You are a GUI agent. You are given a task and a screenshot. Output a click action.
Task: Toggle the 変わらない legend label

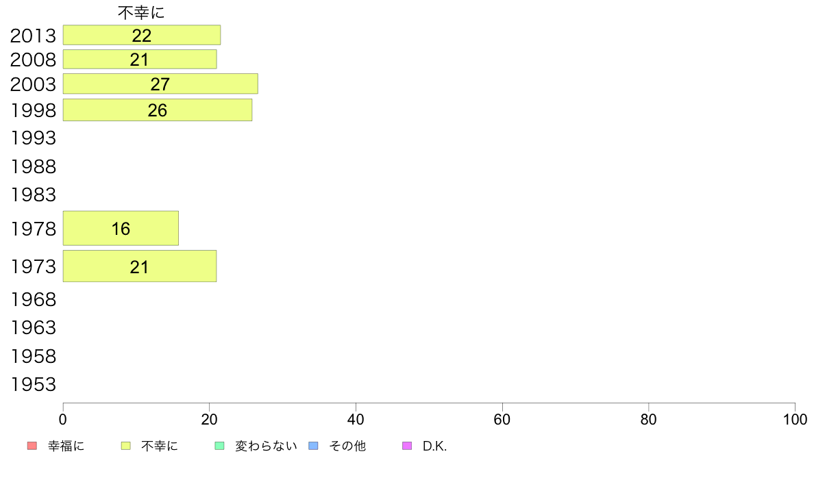[x=266, y=446]
